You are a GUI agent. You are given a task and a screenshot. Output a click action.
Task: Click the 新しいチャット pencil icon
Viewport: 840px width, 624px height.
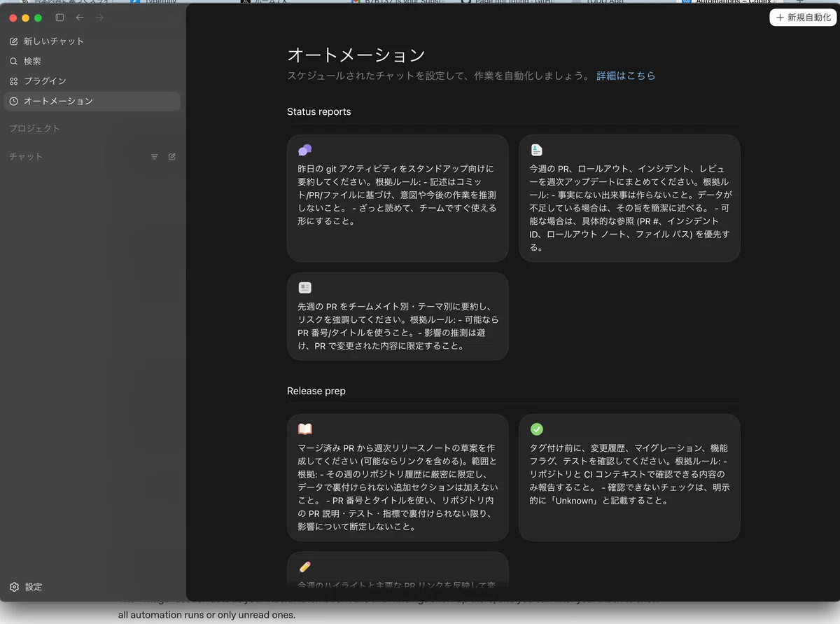[x=14, y=41]
